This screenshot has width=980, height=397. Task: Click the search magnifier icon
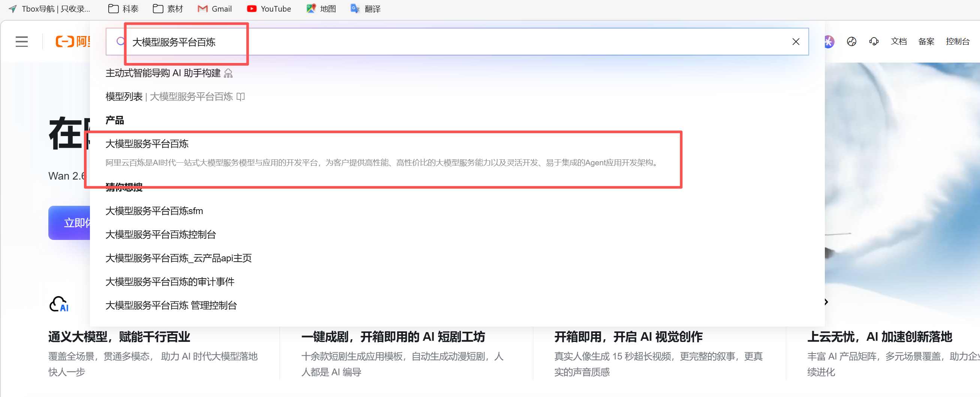coord(120,42)
